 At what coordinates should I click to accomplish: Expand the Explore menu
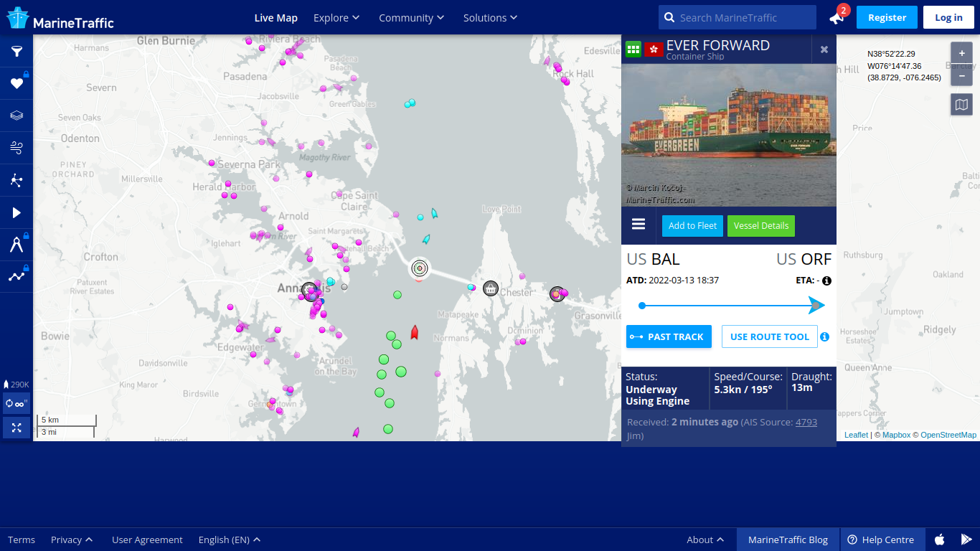336,17
